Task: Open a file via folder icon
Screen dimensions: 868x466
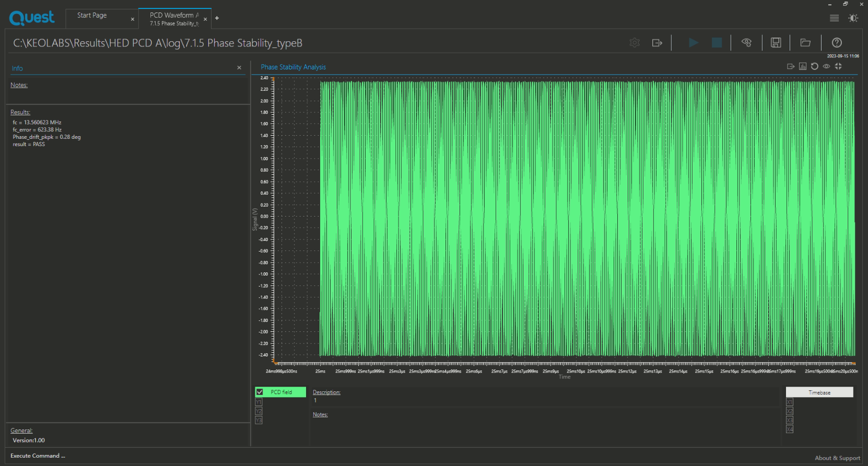Action: (805, 43)
